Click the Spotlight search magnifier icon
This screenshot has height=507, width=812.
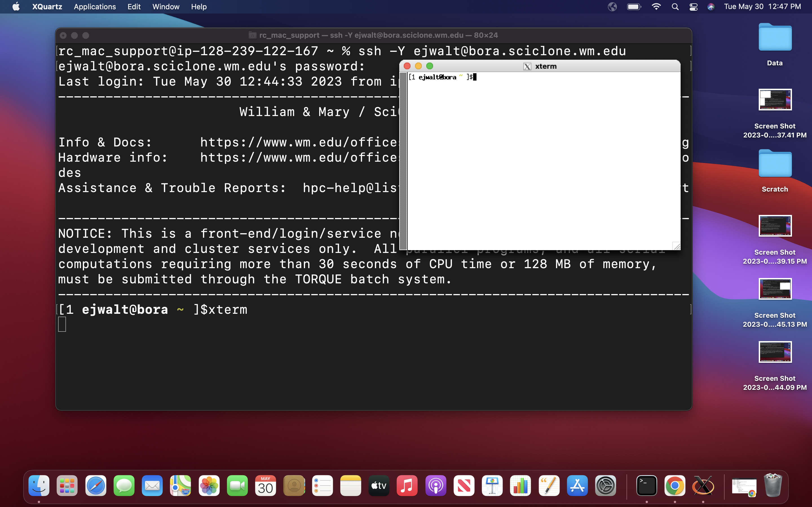tap(675, 7)
